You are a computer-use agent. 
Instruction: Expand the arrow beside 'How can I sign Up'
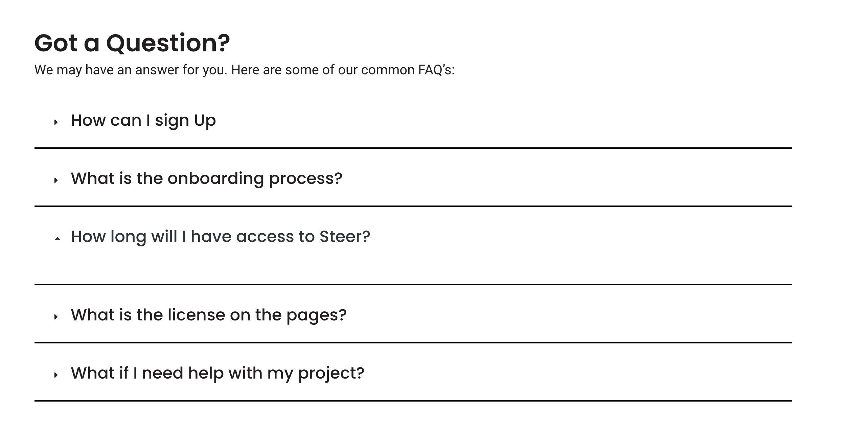tap(56, 122)
